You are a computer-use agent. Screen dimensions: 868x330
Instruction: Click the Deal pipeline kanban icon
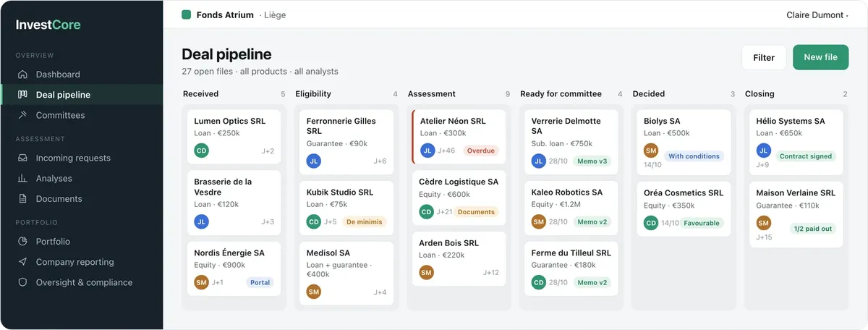click(22, 95)
